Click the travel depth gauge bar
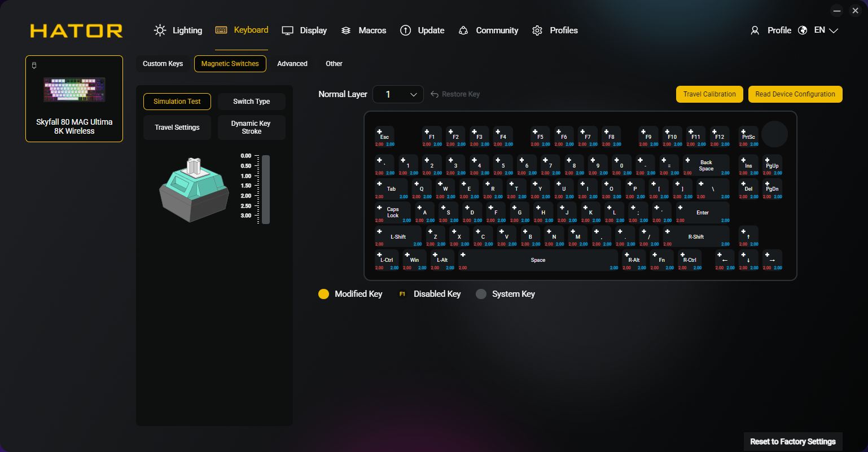This screenshot has width=868, height=452. point(265,189)
